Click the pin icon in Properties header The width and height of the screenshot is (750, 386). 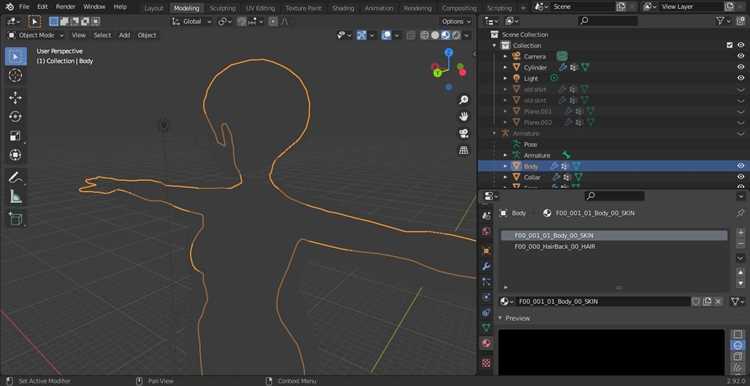(x=740, y=213)
